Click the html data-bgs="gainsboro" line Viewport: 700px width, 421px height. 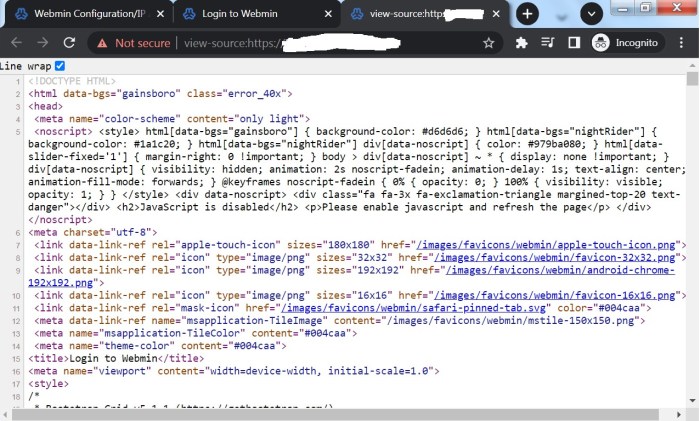pos(160,94)
